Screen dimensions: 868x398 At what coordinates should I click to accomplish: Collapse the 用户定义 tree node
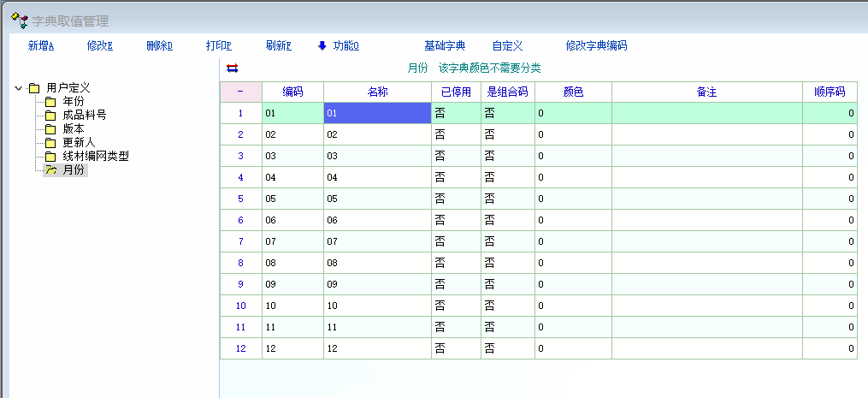[19, 87]
